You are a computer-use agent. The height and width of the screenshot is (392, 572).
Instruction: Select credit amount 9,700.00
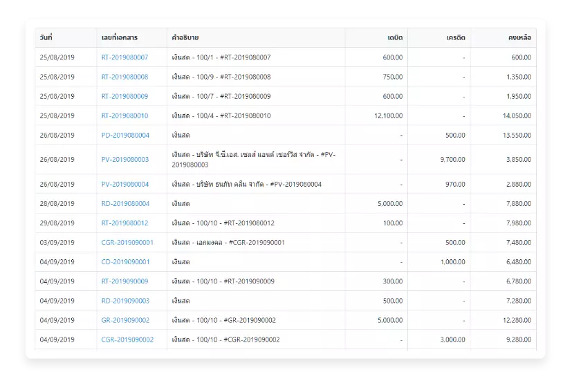click(x=453, y=159)
